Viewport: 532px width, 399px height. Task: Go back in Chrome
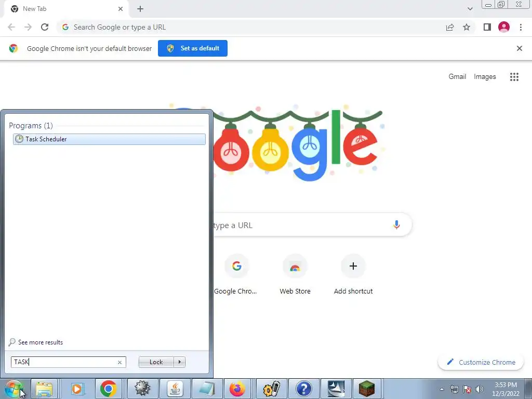click(x=11, y=27)
